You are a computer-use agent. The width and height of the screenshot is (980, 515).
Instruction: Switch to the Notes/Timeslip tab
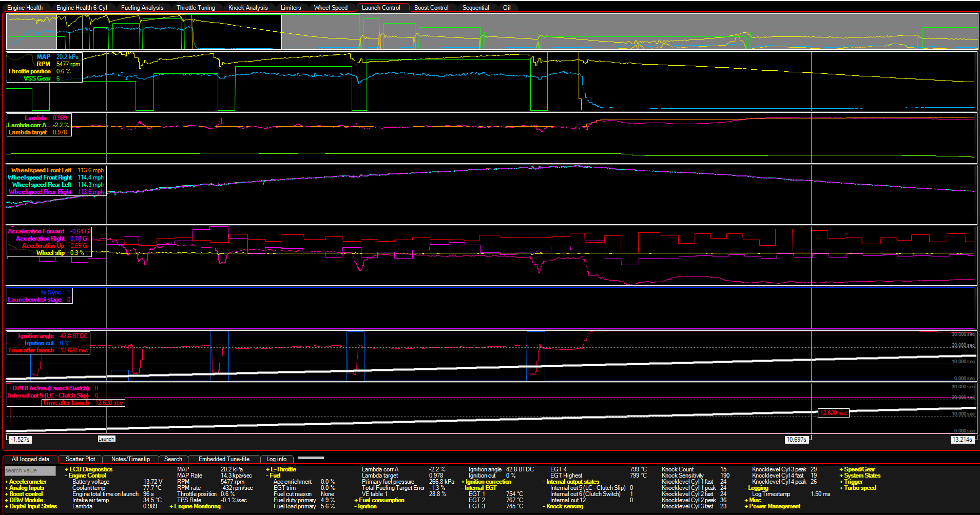[x=130, y=459]
